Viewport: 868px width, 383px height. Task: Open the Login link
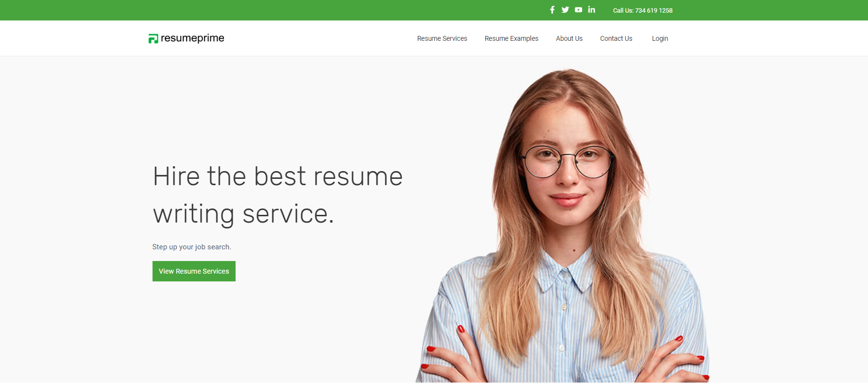(660, 38)
